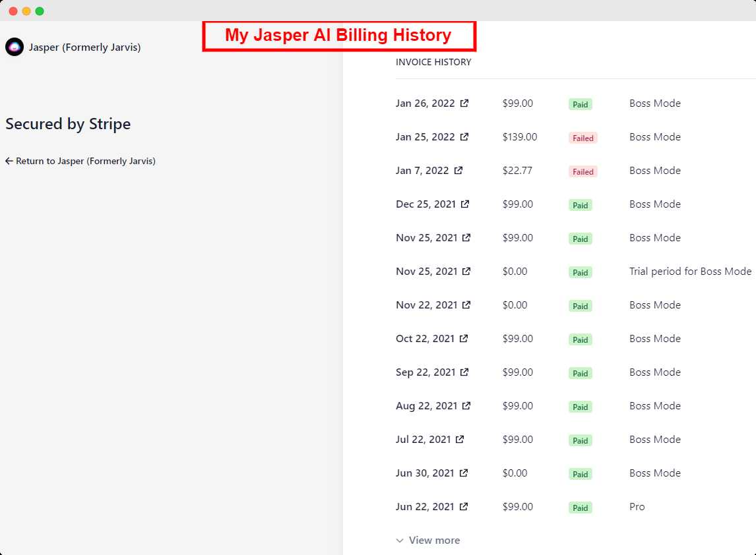Open the Jun 30, 2021 invoice external link icon
The image size is (756, 555).
pyautogui.click(x=464, y=473)
